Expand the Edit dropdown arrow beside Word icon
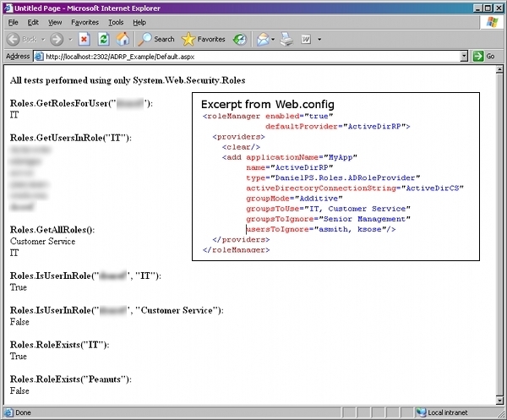The width and height of the screenshot is (507, 420). pos(319,40)
